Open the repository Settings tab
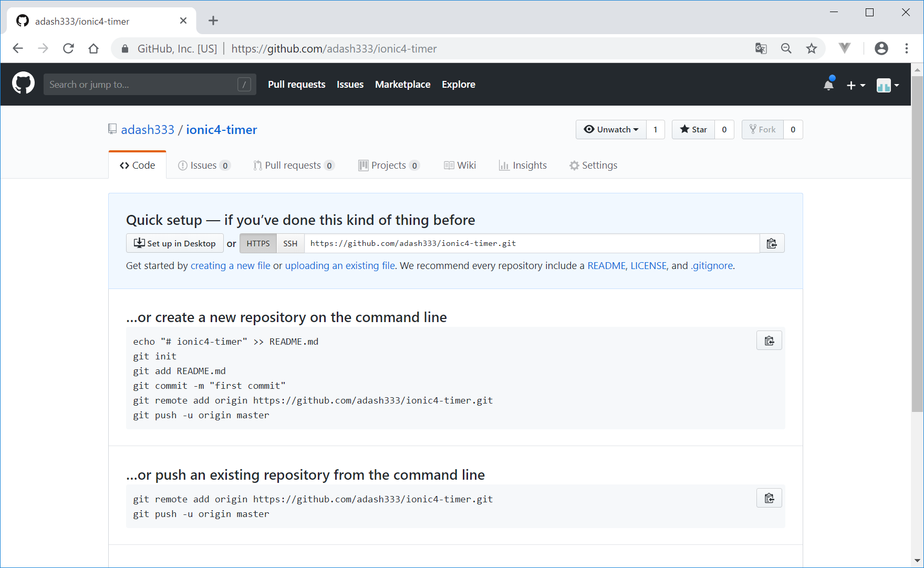Screen dimensions: 924x568 coord(593,165)
